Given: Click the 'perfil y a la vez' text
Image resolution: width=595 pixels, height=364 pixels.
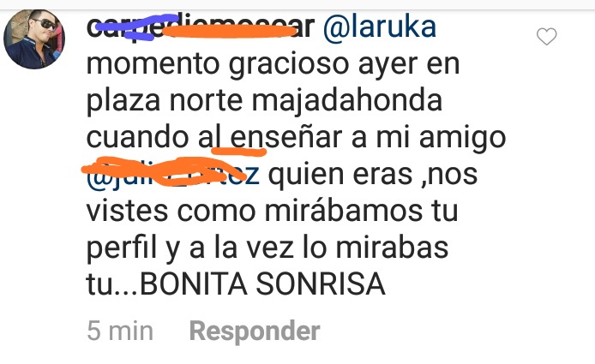Looking at the screenshot, I should pos(190,248).
